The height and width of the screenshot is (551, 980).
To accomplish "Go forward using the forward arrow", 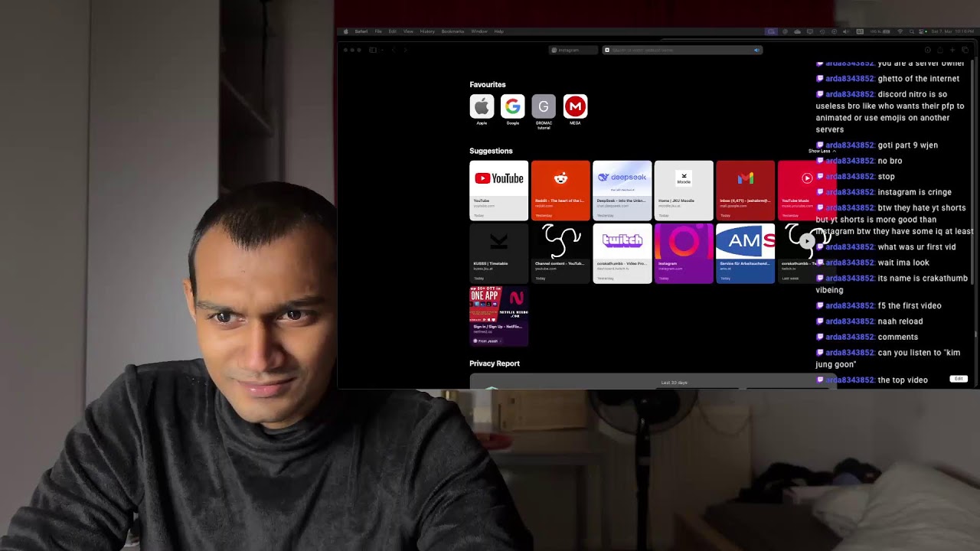I will tap(405, 50).
